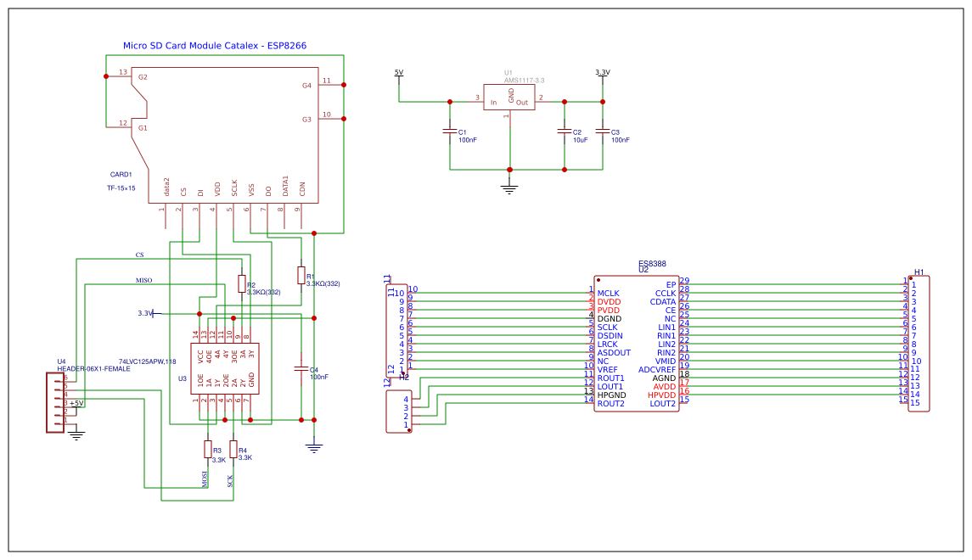The height and width of the screenshot is (560, 972).
Task: Select the 'LRCK' pin label
Action: click(x=608, y=344)
